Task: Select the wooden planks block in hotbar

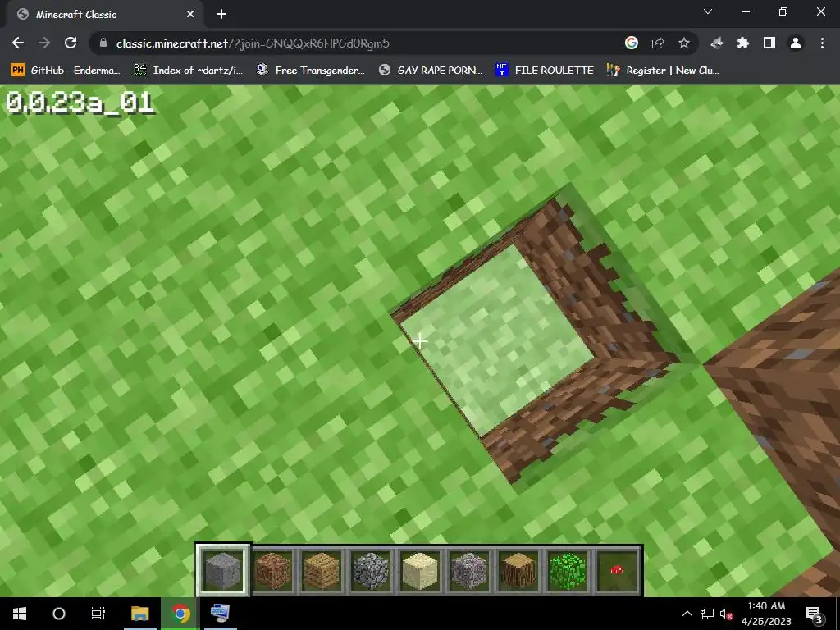Action: click(x=322, y=570)
